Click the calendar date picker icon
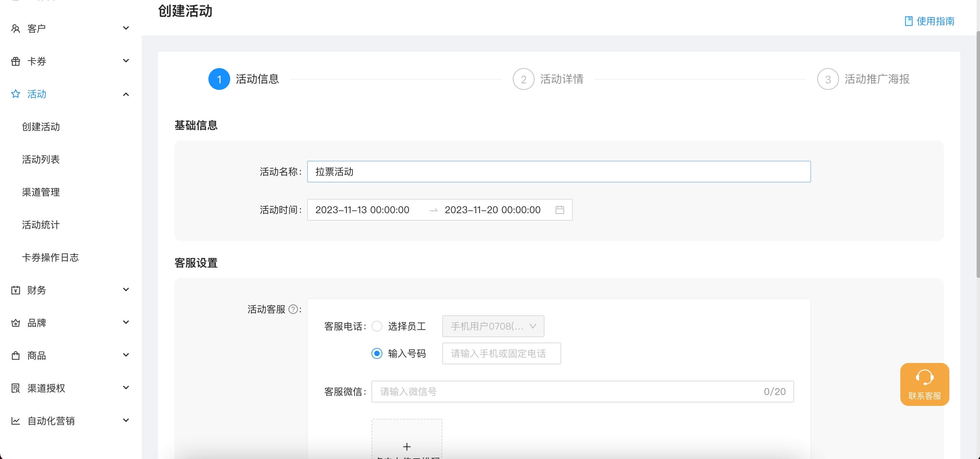980x459 pixels. click(x=560, y=209)
